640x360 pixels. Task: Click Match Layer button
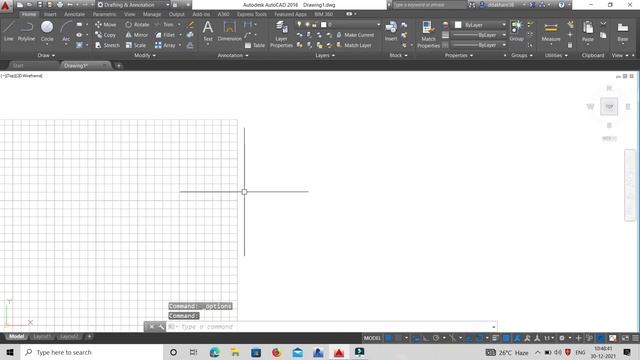[354, 45]
